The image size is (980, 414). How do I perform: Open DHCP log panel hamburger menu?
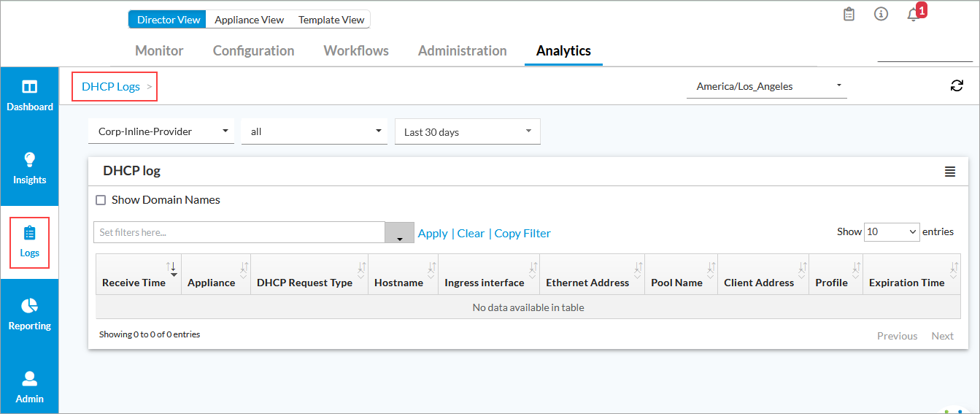949,172
